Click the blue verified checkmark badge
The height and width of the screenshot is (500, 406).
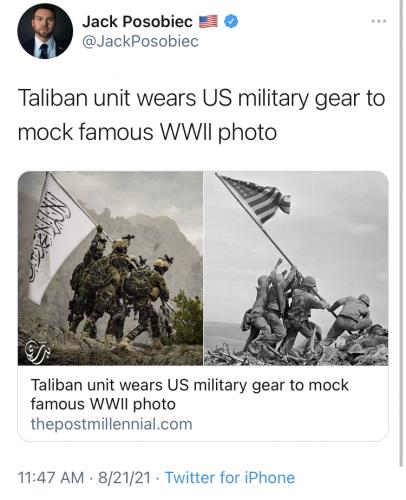tap(231, 22)
